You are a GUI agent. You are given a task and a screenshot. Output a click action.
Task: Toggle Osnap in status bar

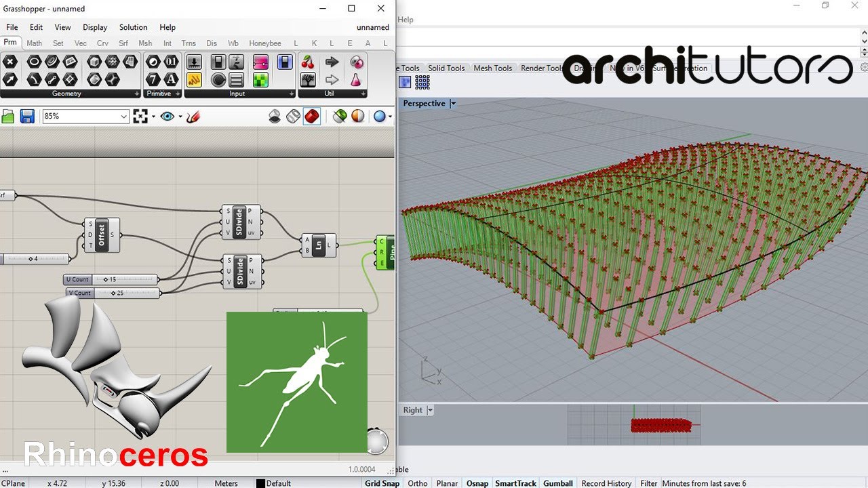[x=477, y=483]
